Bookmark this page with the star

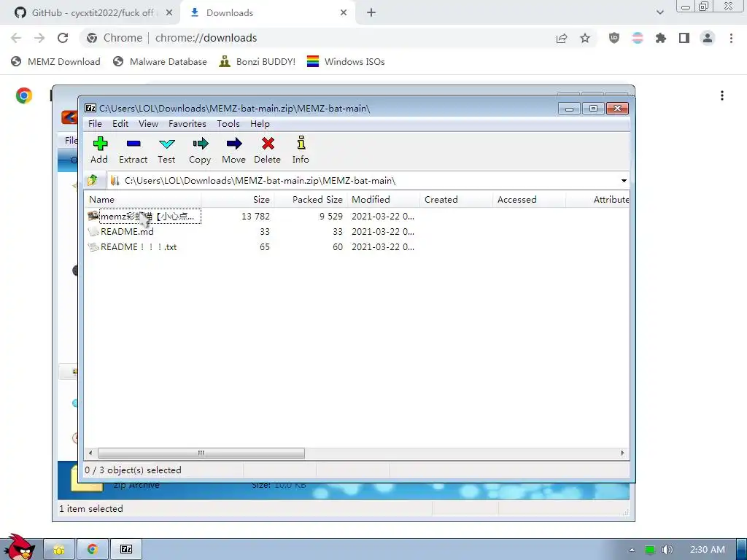pos(585,38)
